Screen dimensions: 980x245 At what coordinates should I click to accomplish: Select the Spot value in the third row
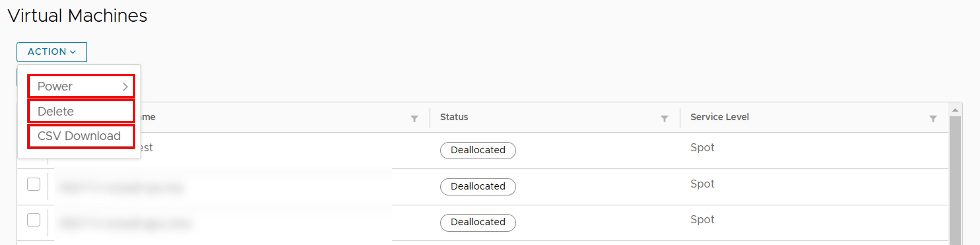point(702,219)
